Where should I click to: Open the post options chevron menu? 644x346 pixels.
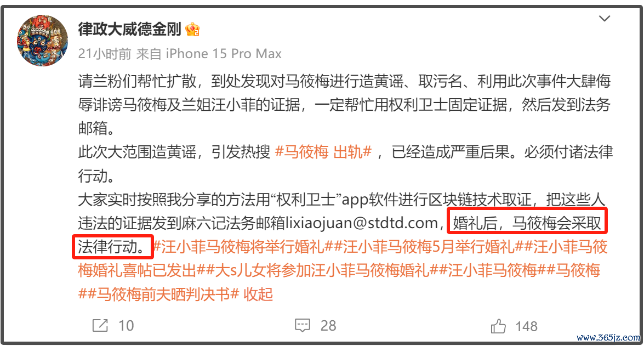click(x=604, y=19)
